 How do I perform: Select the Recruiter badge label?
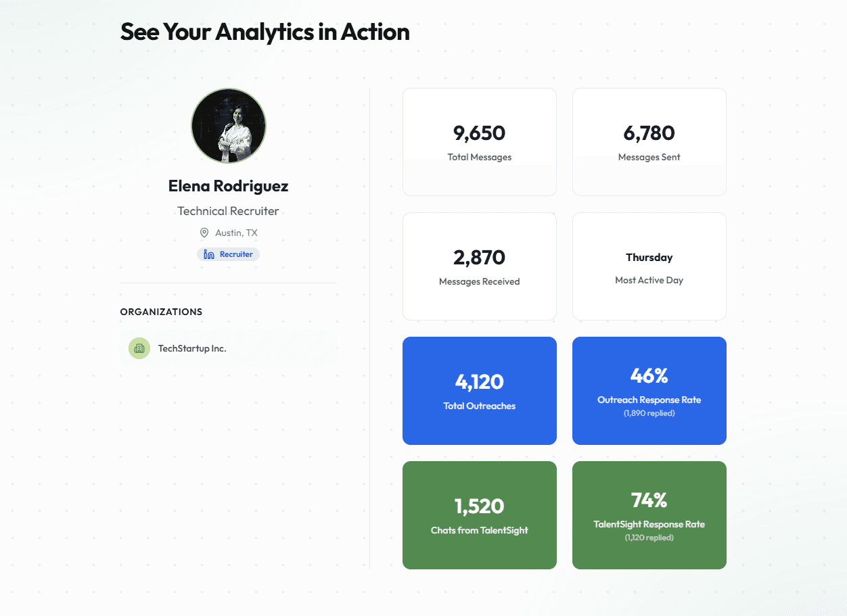[236, 254]
